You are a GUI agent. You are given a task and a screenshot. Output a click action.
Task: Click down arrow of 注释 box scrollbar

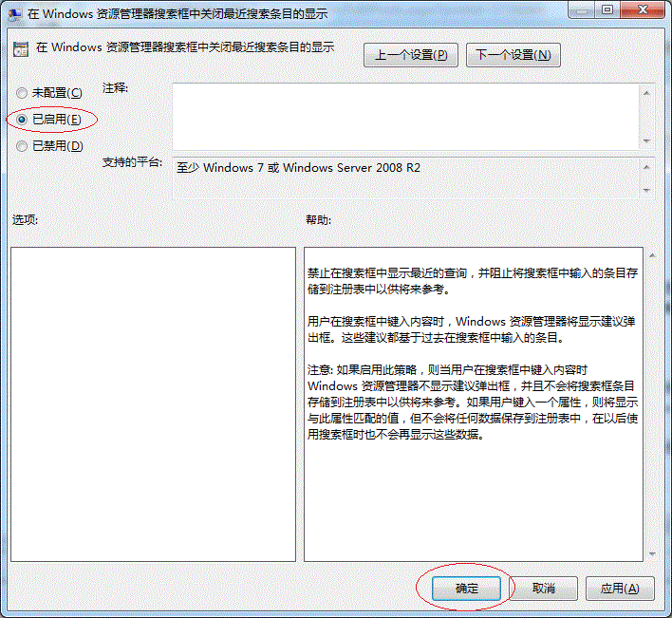[x=646, y=140]
